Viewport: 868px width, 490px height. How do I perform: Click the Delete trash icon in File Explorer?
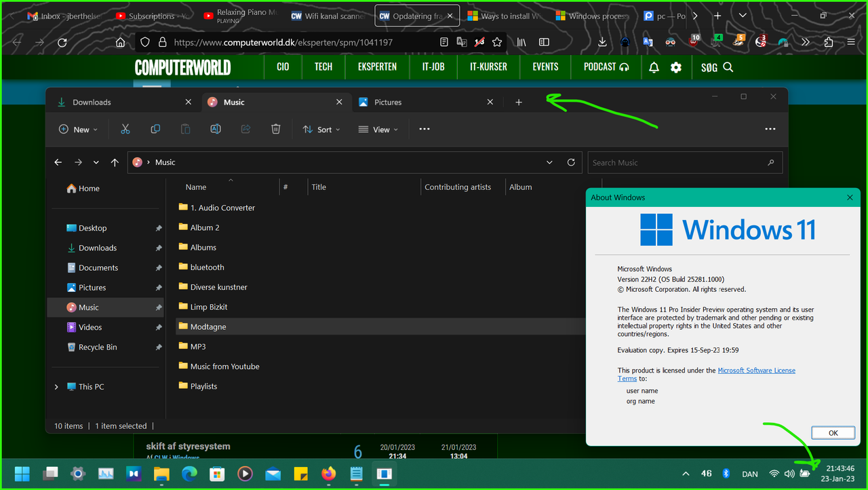(276, 129)
